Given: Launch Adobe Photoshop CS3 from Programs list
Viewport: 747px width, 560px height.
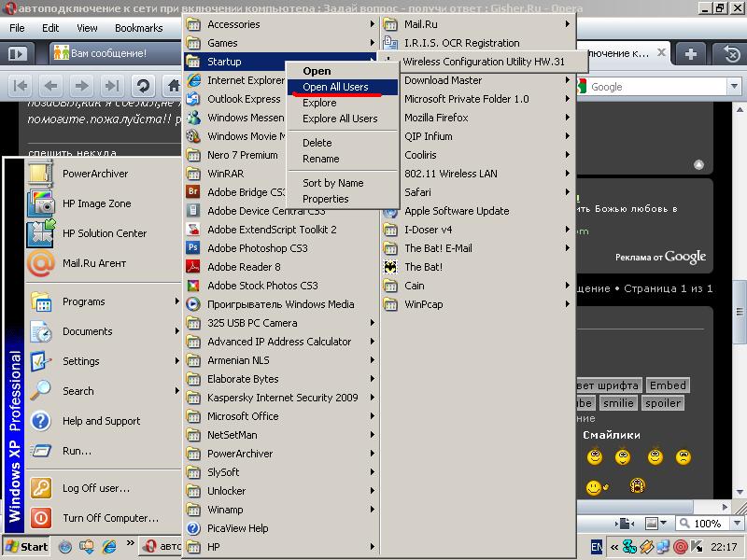Looking at the screenshot, I should [x=257, y=248].
